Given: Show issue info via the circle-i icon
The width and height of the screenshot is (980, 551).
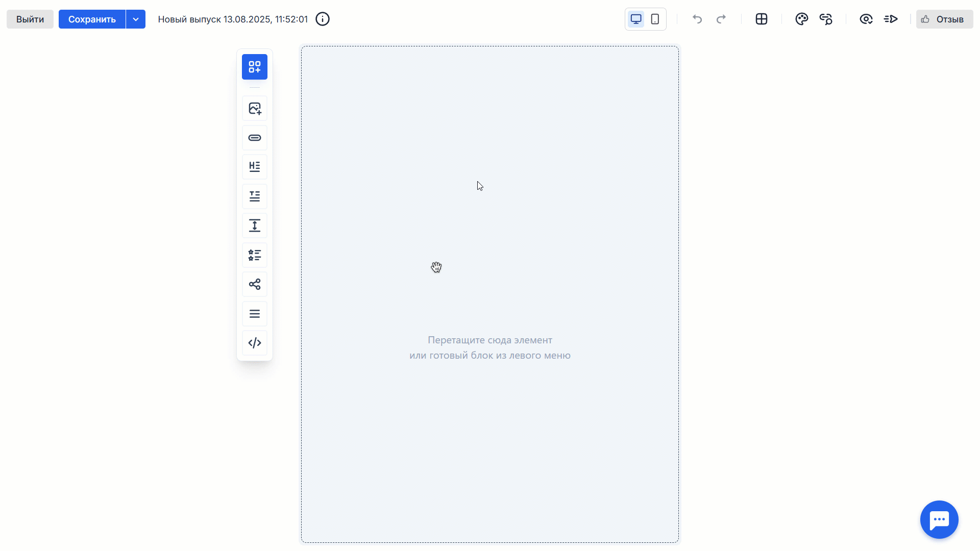Looking at the screenshot, I should tap(323, 19).
